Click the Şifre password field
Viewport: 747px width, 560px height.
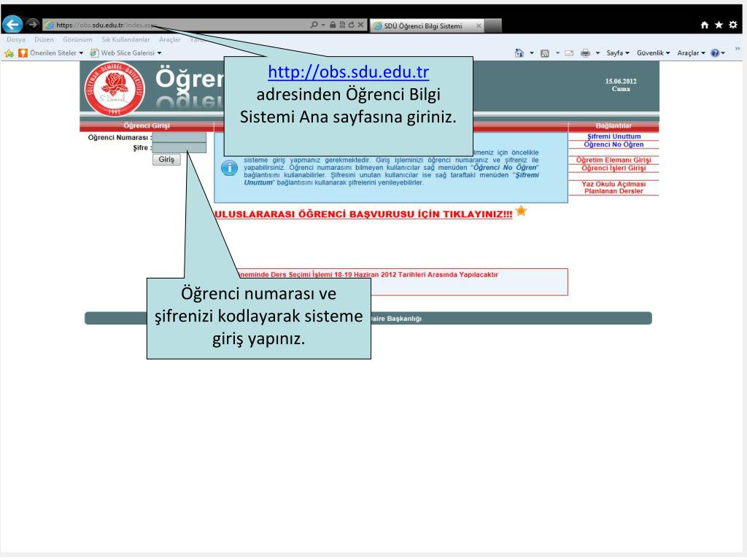pos(179,147)
